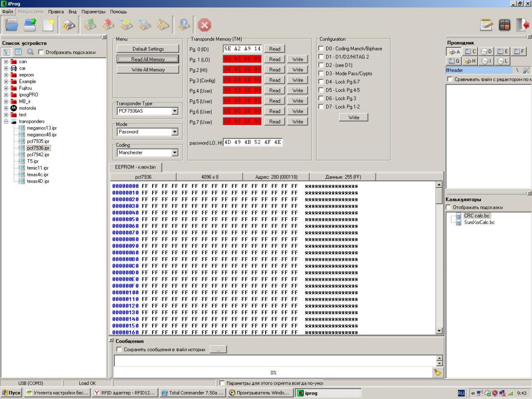This screenshot has height=399, width=532.
Task: Open the notepad editor icon
Action: (487, 25)
